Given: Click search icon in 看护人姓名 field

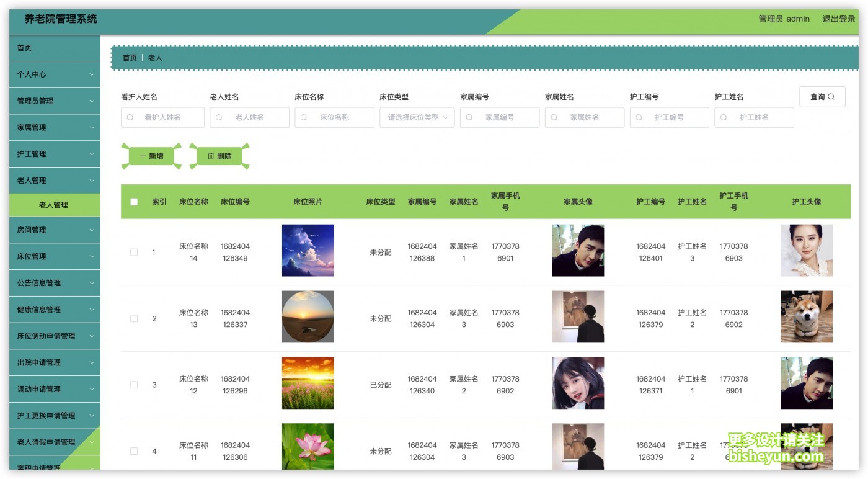Looking at the screenshot, I should (130, 117).
